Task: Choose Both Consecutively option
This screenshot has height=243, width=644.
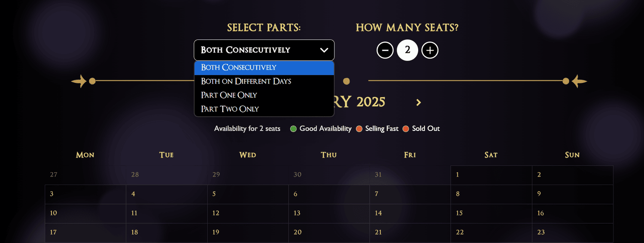Action: coord(264,67)
